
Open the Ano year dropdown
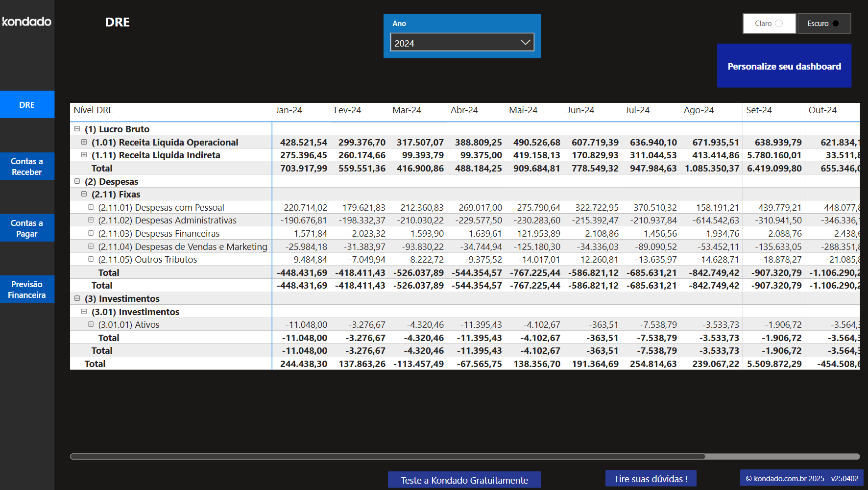tap(525, 42)
